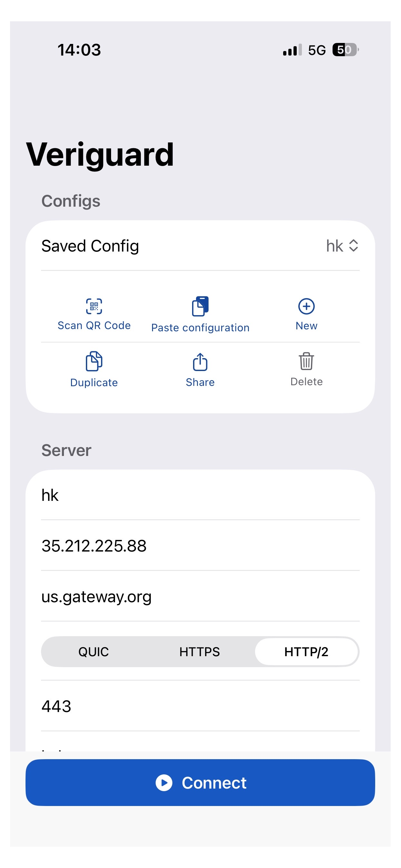This screenshot has height=868, width=401.
Task: Tap the battery level indicator
Action: (344, 50)
